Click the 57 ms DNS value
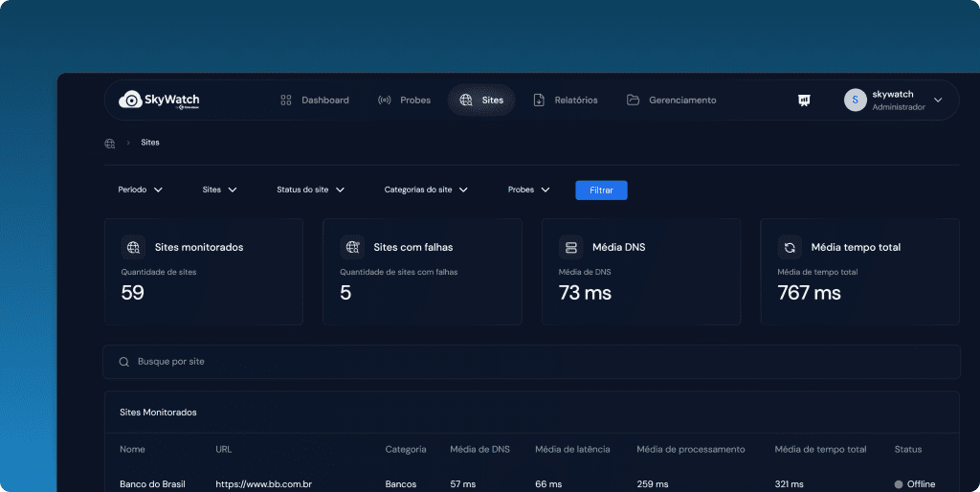The height and width of the screenshot is (492, 980). pyautogui.click(x=463, y=484)
